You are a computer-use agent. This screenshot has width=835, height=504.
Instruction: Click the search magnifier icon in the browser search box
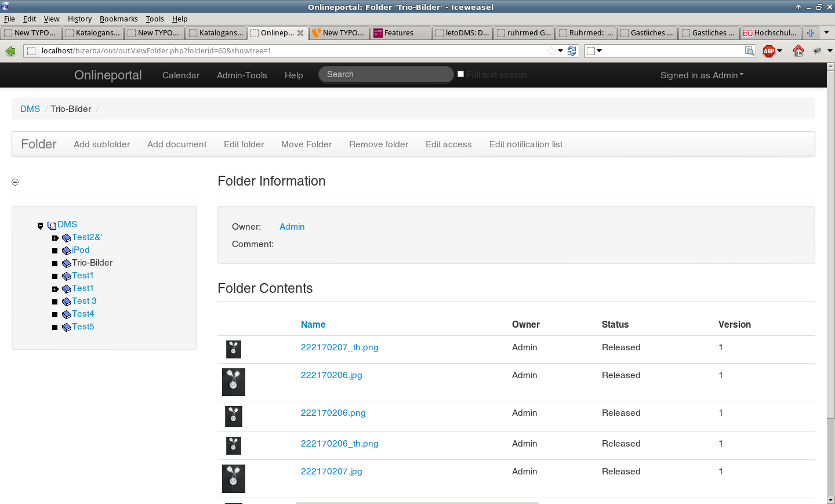coord(750,51)
